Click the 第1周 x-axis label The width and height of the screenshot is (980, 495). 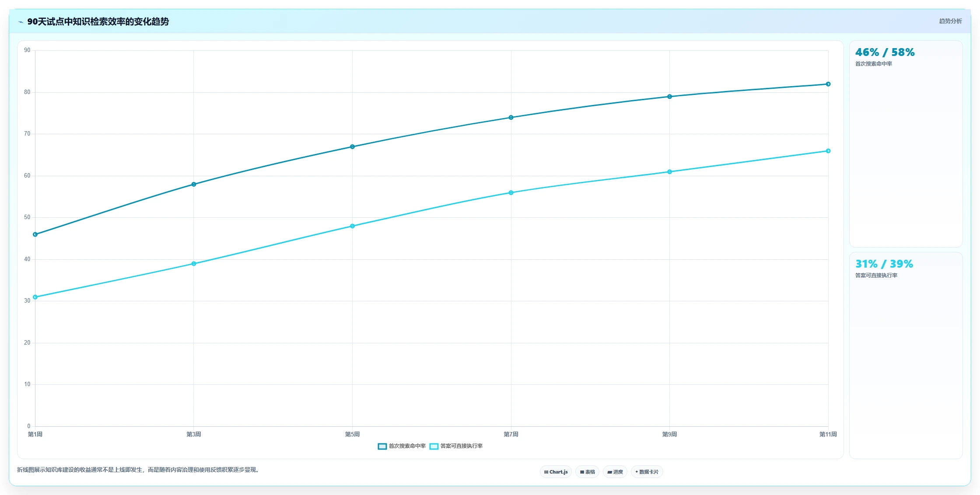[x=35, y=434]
